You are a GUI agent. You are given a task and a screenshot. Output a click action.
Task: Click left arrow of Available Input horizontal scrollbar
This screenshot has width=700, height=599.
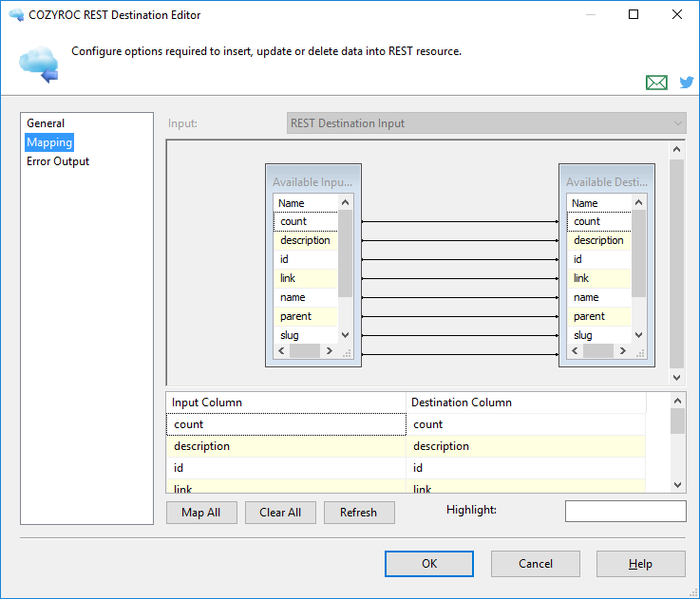[x=281, y=351]
